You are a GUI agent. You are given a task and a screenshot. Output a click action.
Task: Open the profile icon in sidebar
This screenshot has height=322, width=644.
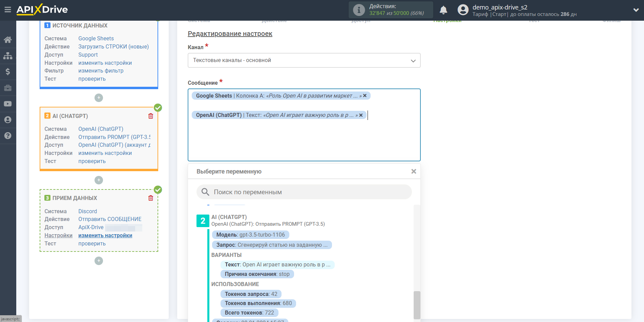(8, 120)
